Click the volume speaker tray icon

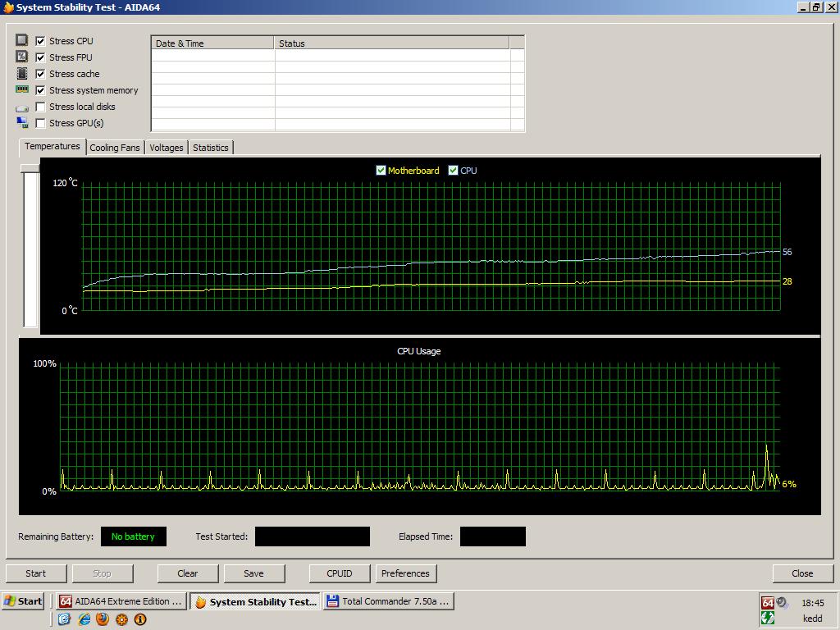click(782, 603)
